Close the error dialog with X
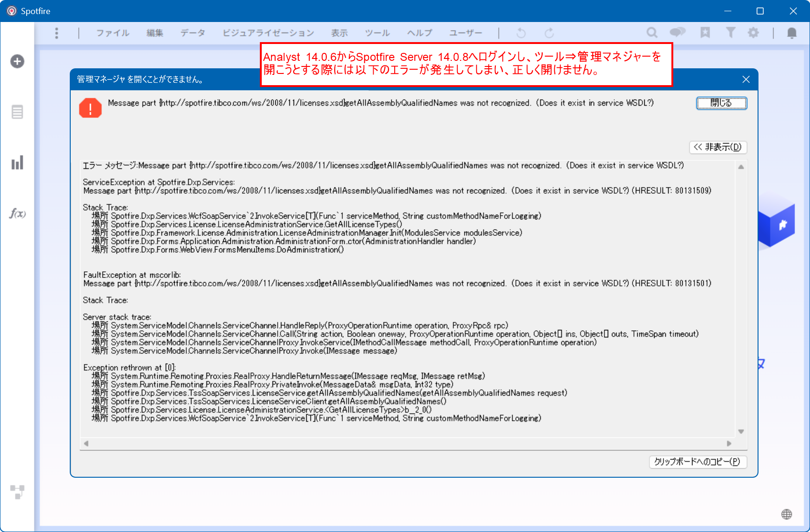The height and width of the screenshot is (532, 810). pyautogui.click(x=746, y=80)
